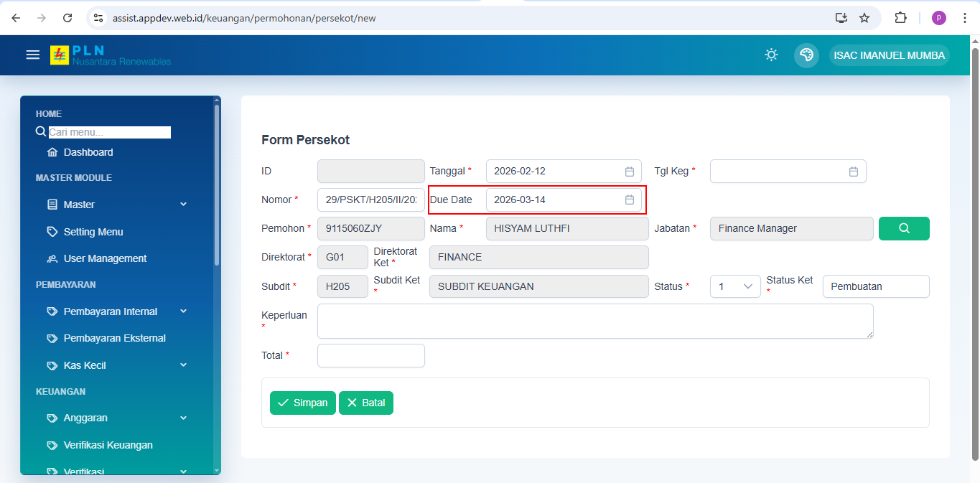Bookmark this page with the star icon

click(x=864, y=18)
